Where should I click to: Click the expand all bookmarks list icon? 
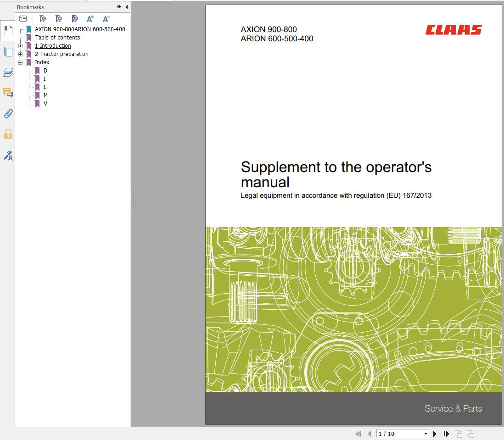(x=23, y=19)
